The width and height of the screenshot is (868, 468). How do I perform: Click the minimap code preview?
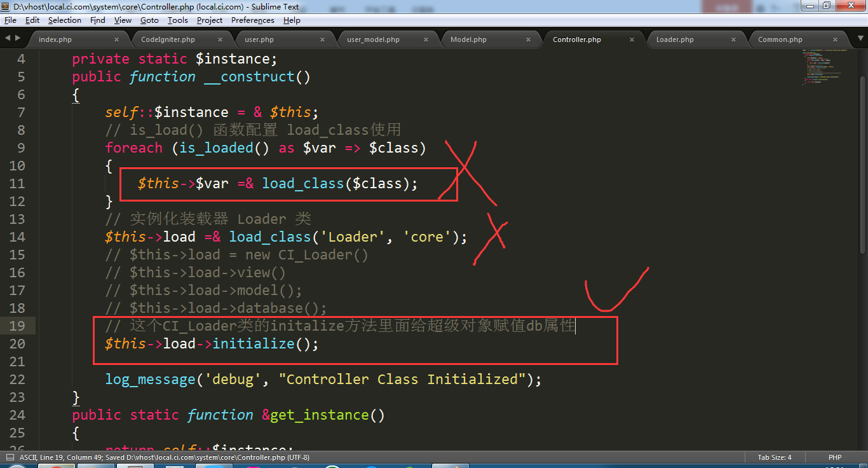pos(826,67)
